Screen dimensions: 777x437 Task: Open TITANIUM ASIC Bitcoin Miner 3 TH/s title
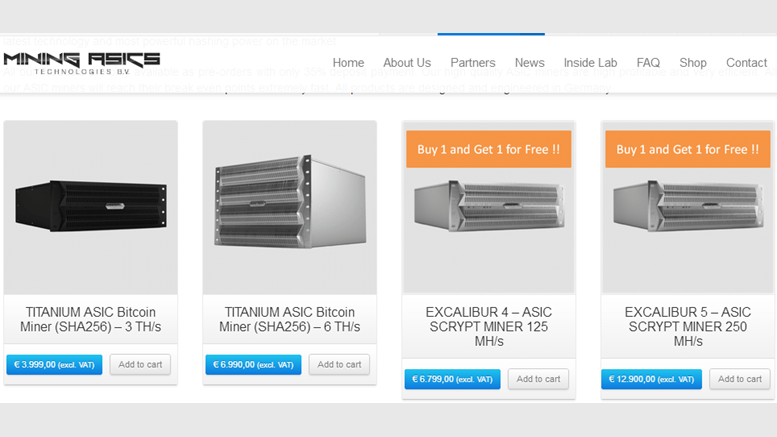91,320
